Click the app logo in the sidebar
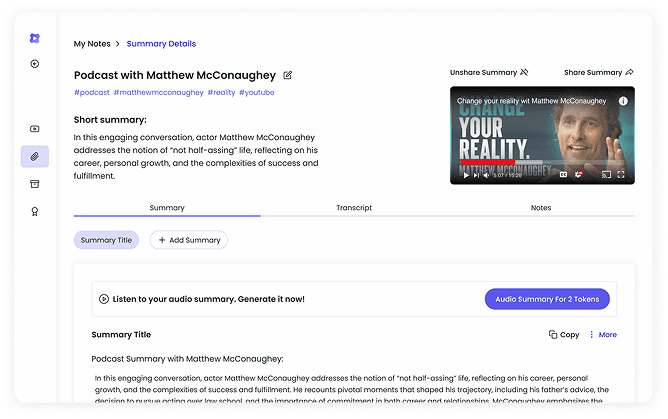This screenshot has width=668, height=419. tap(35, 38)
